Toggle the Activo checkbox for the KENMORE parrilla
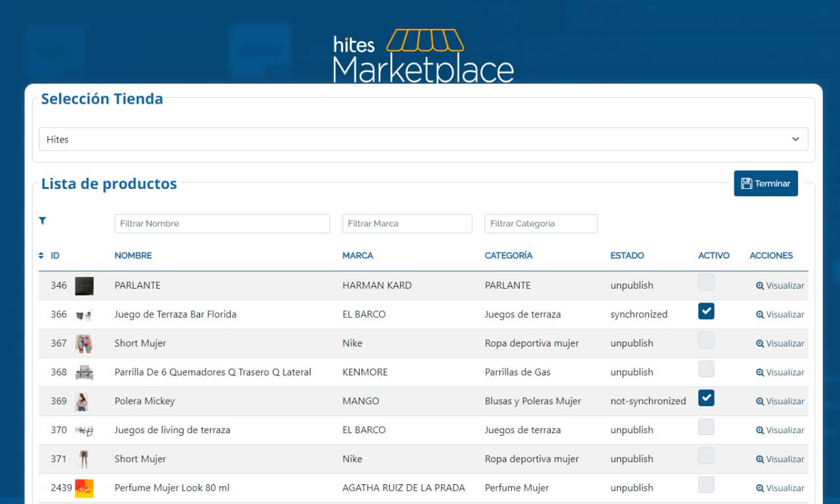The height and width of the screenshot is (504, 840). point(706,369)
